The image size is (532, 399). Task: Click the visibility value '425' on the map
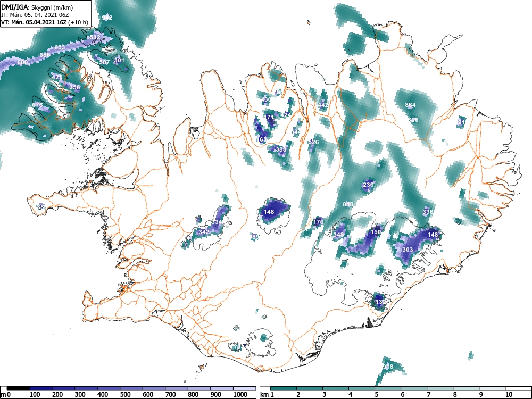(57, 77)
